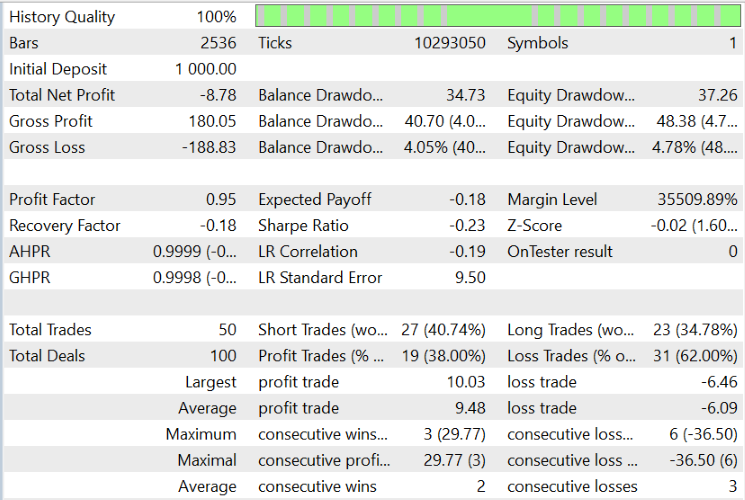
Task: Select the Total Deals label
Action: [47, 356]
